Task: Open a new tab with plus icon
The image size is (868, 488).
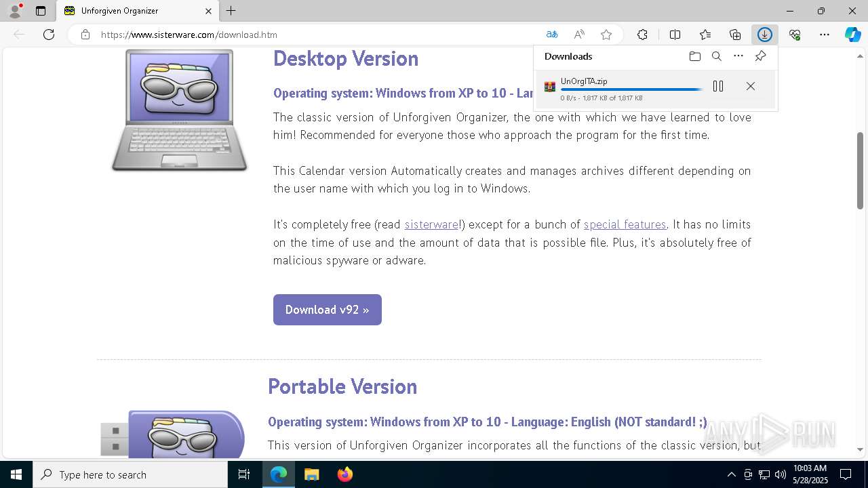Action: (231, 11)
